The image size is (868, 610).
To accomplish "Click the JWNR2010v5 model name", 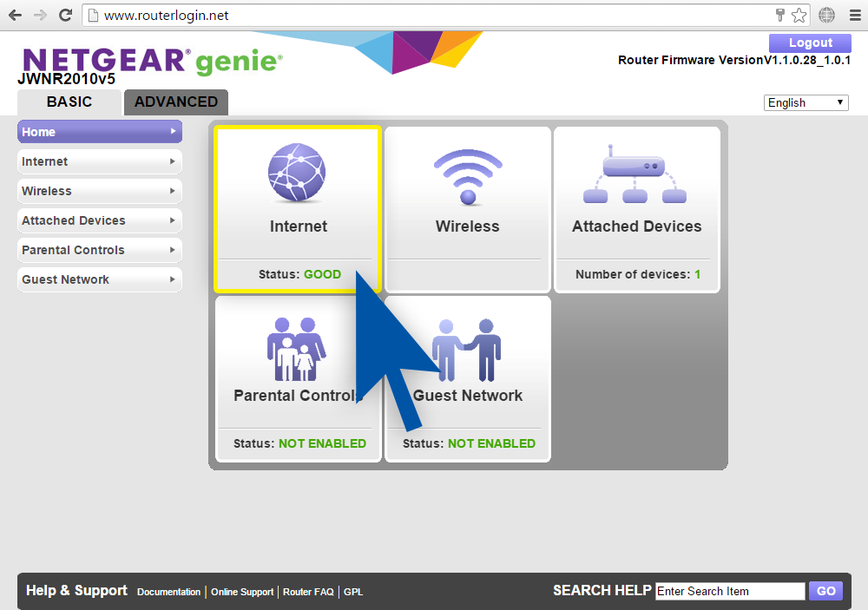I will 67,79.
